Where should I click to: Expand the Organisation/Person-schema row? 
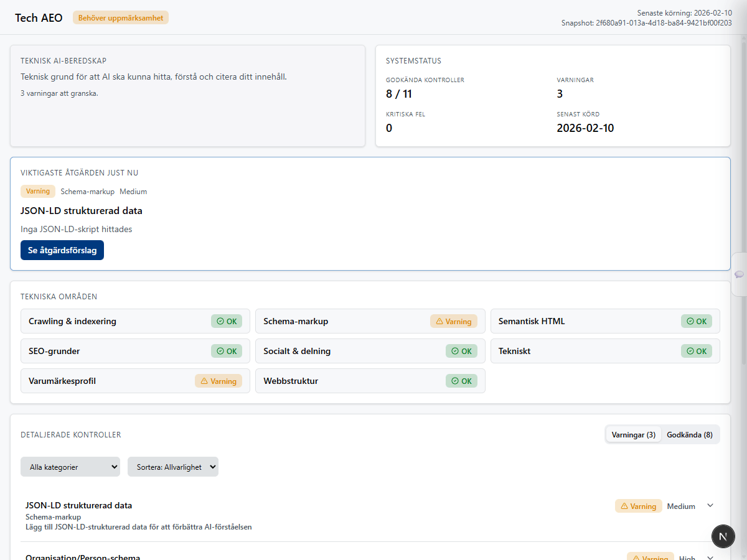point(710,557)
